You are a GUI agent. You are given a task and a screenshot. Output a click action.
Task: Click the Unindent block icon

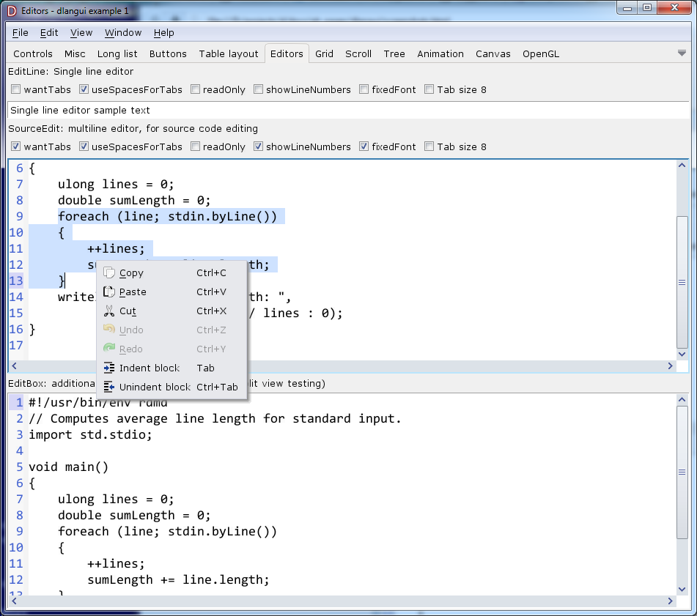[109, 387]
